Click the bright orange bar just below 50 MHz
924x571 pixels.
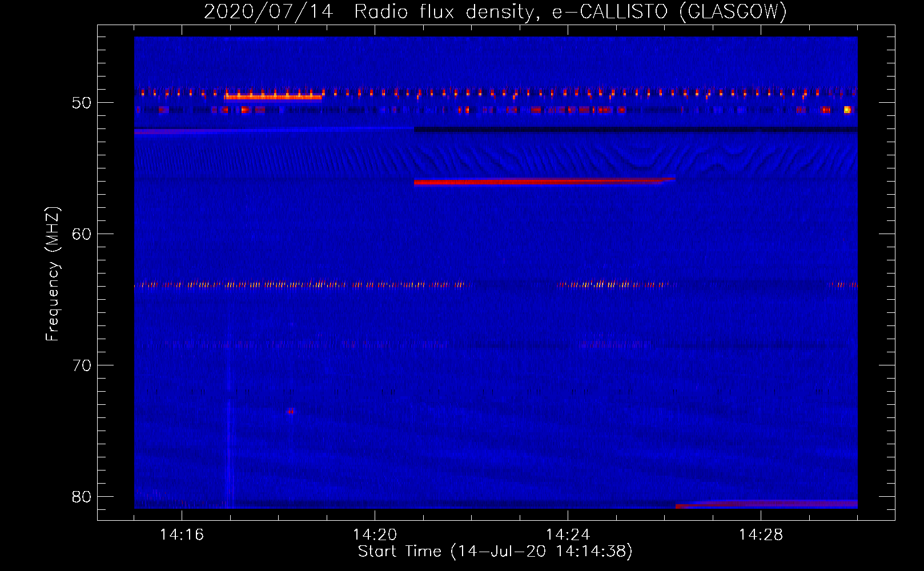273,97
